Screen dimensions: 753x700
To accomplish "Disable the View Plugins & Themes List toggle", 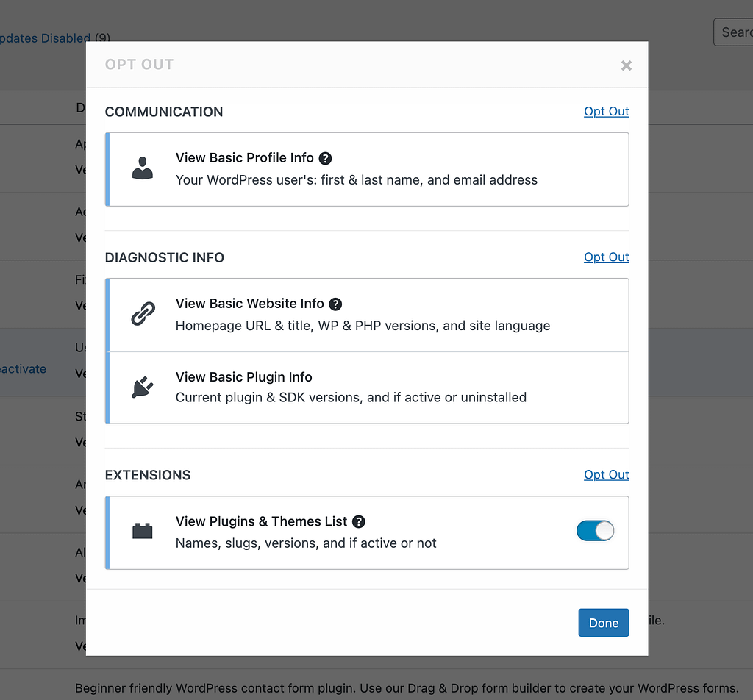I will 595,530.
